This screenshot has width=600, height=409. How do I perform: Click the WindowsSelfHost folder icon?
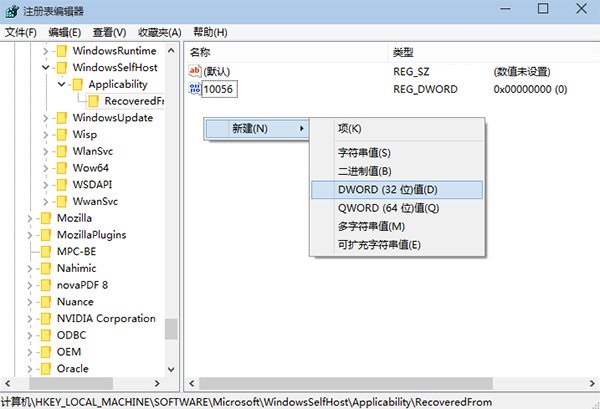(62, 68)
